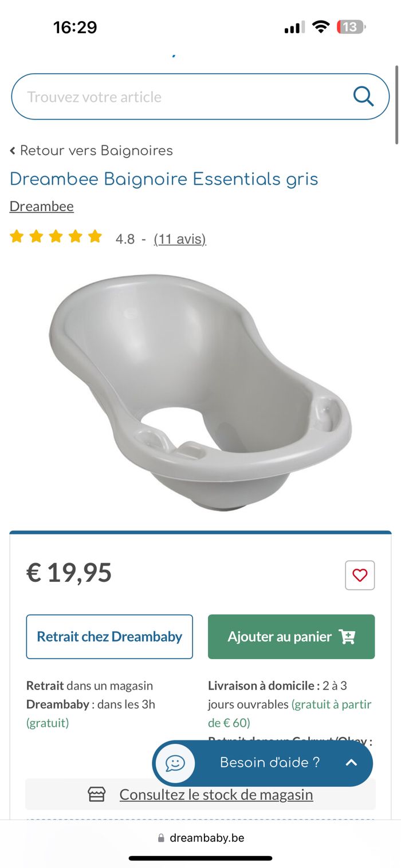Click the Retrait chez Dreambaby button
Screen dimensions: 401x868
[109, 636]
